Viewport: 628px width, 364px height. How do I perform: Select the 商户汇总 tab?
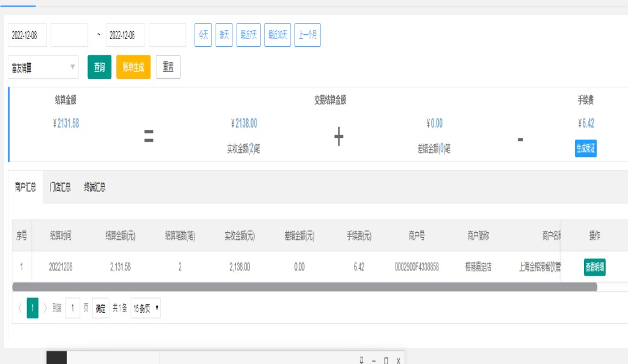click(x=26, y=187)
